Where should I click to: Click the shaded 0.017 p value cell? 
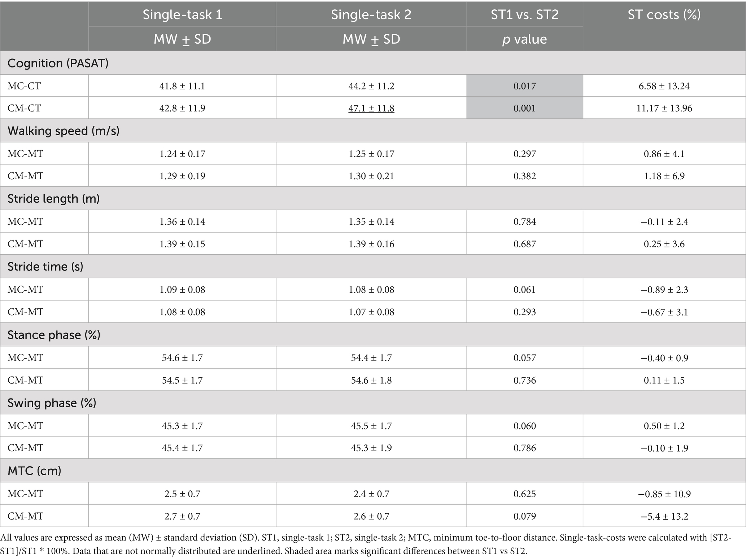pyautogui.click(x=525, y=86)
